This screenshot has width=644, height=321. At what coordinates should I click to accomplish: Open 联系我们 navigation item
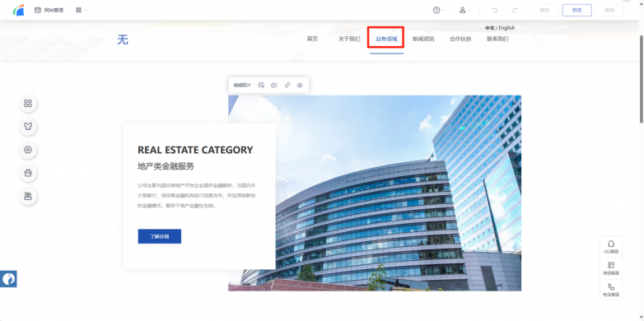497,39
